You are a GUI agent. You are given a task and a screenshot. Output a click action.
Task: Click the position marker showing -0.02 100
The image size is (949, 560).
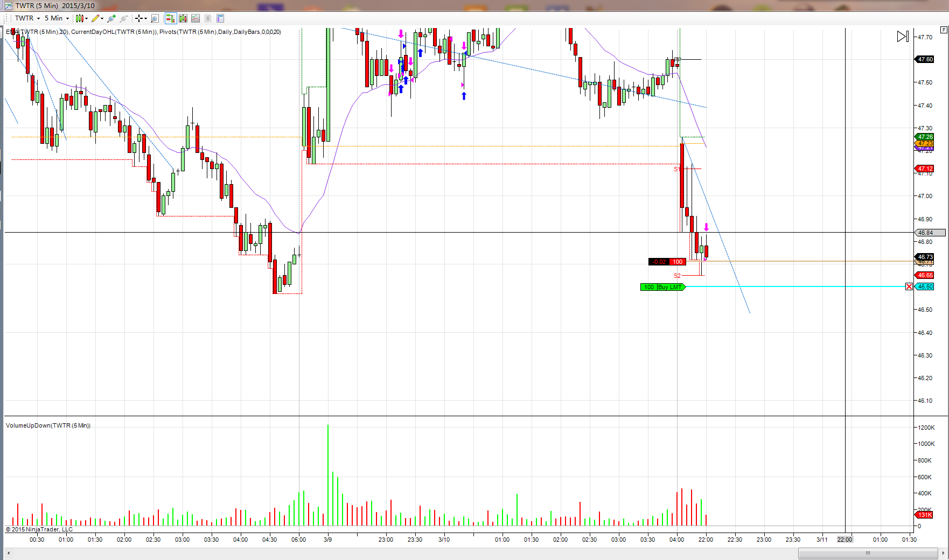click(667, 262)
